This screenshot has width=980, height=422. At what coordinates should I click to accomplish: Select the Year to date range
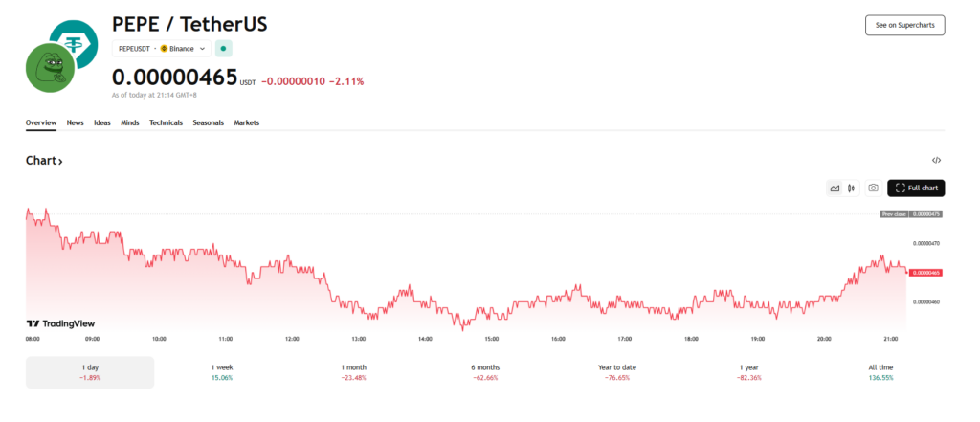tap(617, 372)
